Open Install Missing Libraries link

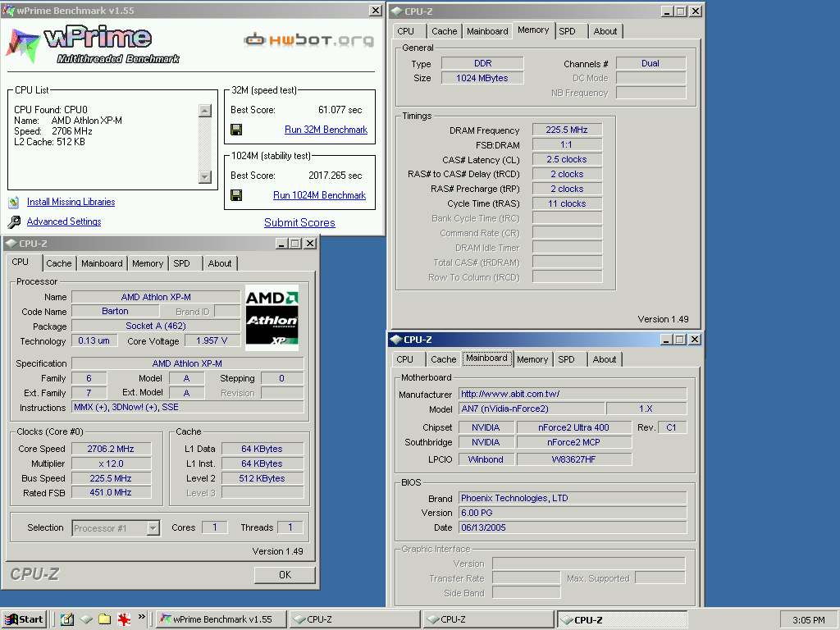(x=71, y=202)
